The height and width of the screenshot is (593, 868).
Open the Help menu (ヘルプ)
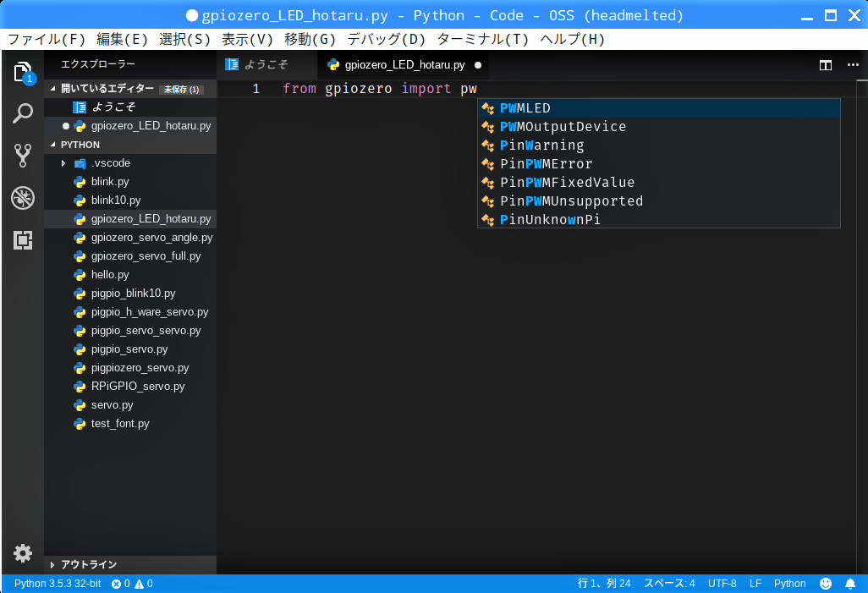(573, 39)
